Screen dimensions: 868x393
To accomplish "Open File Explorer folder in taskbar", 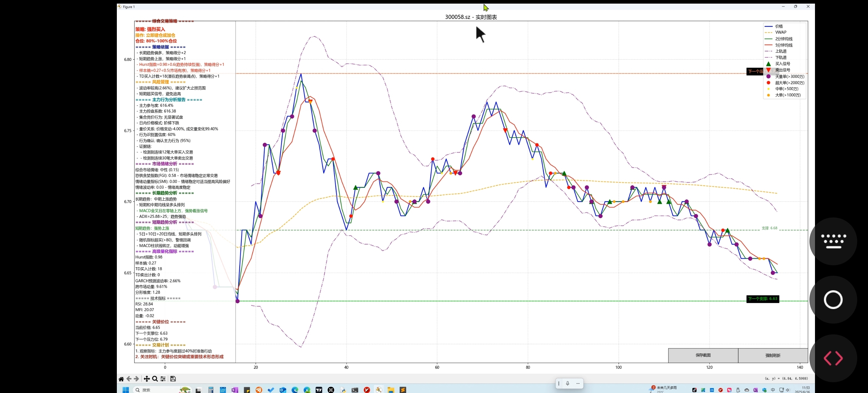I will pyautogui.click(x=391, y=390).
